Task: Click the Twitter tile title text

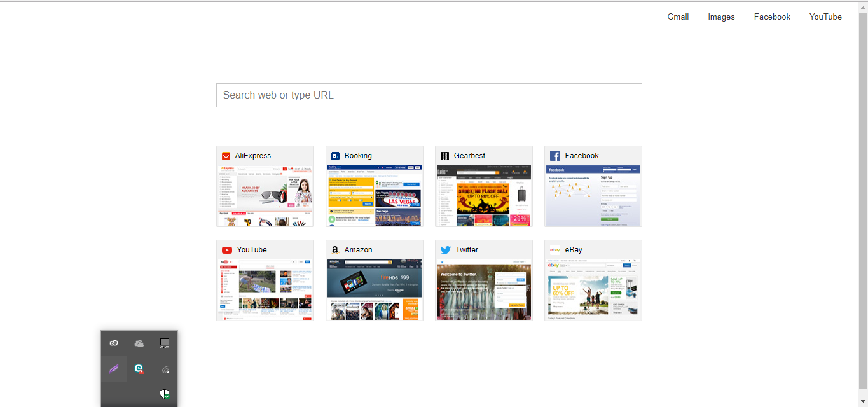Action: pos(467,250)
